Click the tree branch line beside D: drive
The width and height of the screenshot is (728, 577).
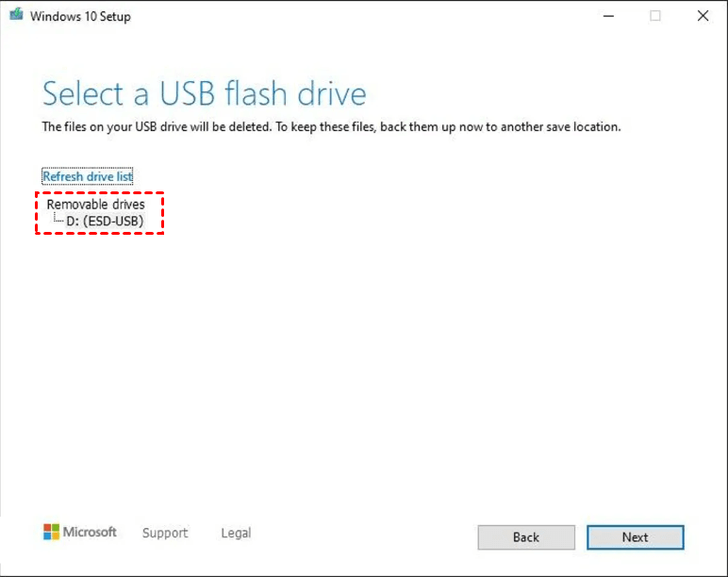pos(58,220)
